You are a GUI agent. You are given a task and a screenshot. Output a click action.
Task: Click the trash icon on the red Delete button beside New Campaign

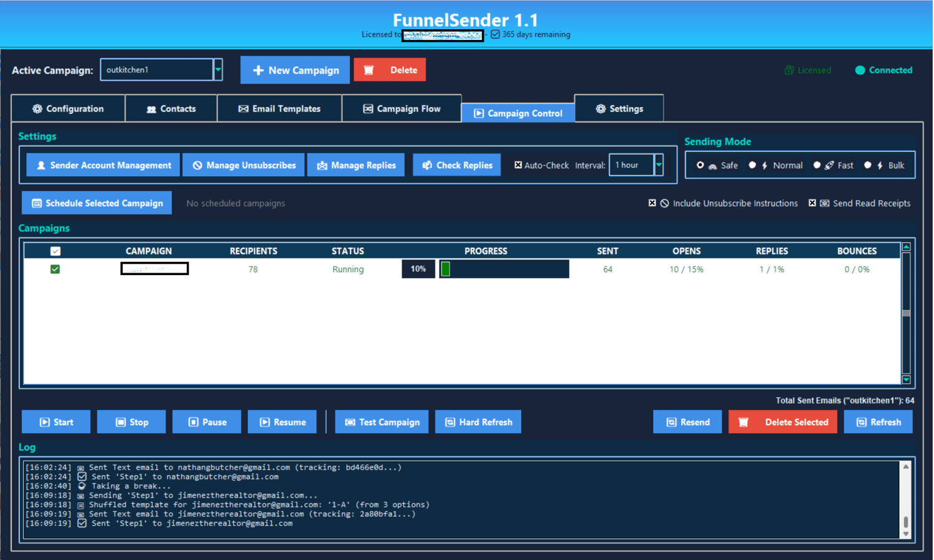pos(369,70)
